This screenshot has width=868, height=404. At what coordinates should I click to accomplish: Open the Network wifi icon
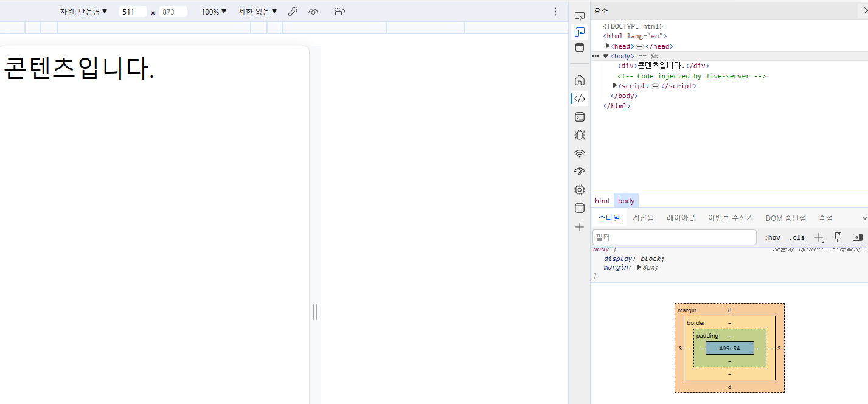click(x=579, y=153)
